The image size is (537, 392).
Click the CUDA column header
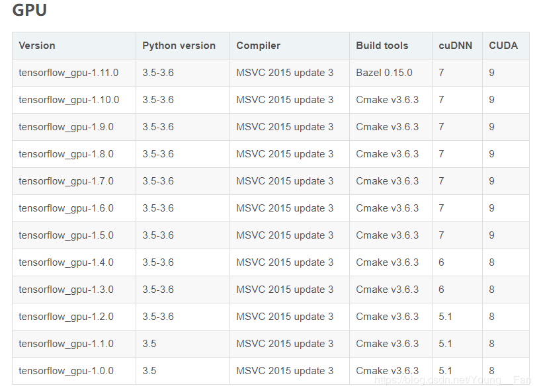(x=503, y=46)
